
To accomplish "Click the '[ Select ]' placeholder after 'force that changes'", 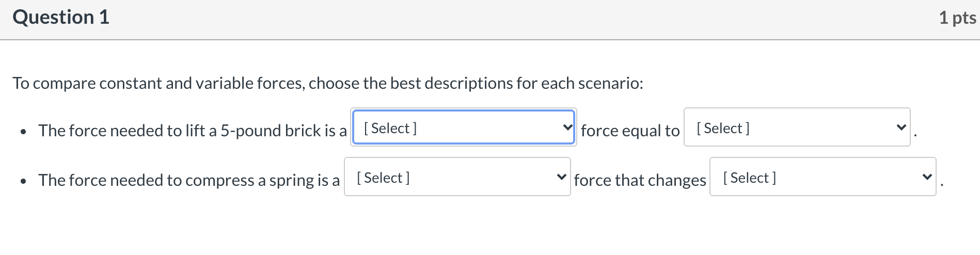I will tap(749, 178).
